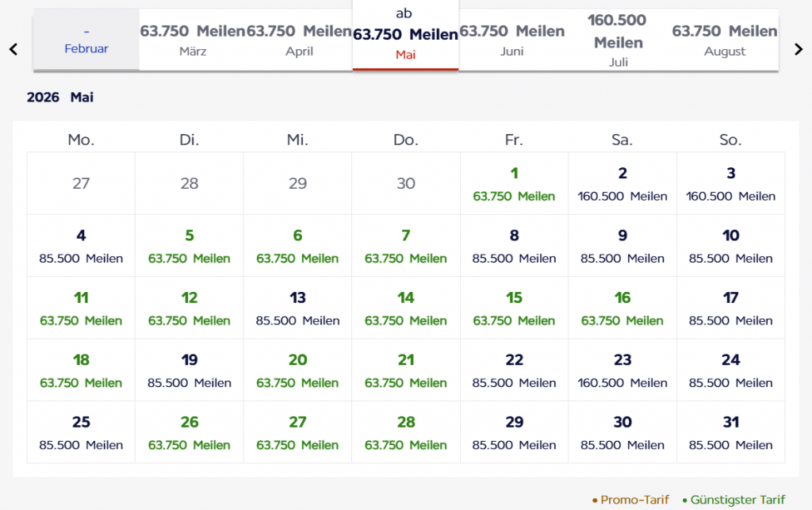Pick May 28 for 63.750 Meilen

(406, 432)
